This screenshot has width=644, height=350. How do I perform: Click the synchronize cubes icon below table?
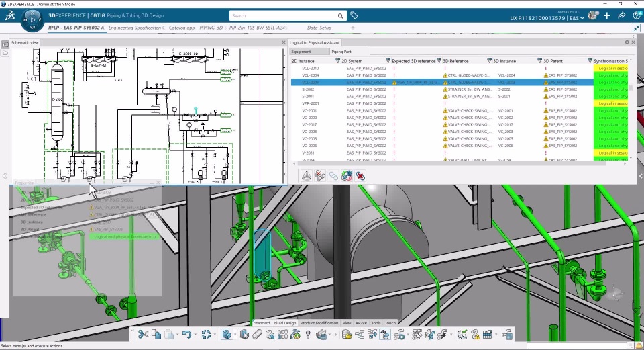coord(347,175)
